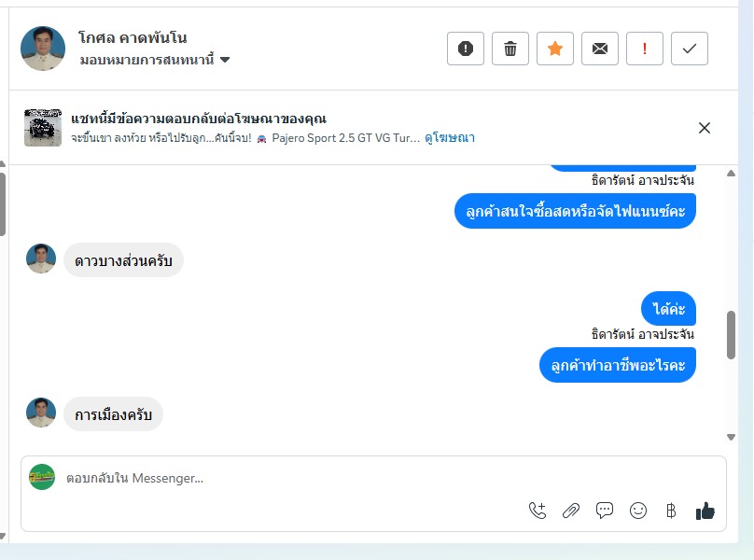Mark conversation done with the checkmark button

(689, 49)
